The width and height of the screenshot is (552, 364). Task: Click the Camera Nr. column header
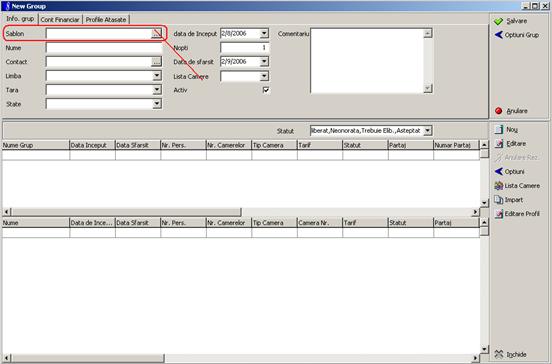click(x=320, y=223)
